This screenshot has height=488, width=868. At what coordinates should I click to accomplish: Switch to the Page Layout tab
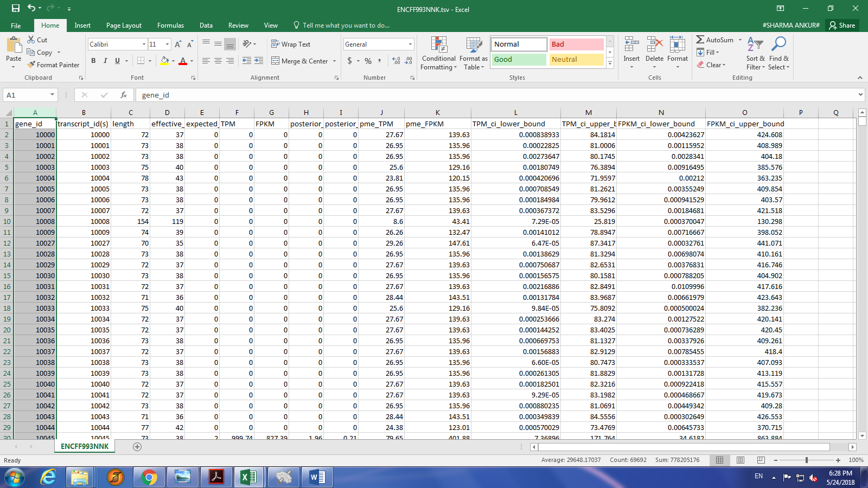(124, 25)
